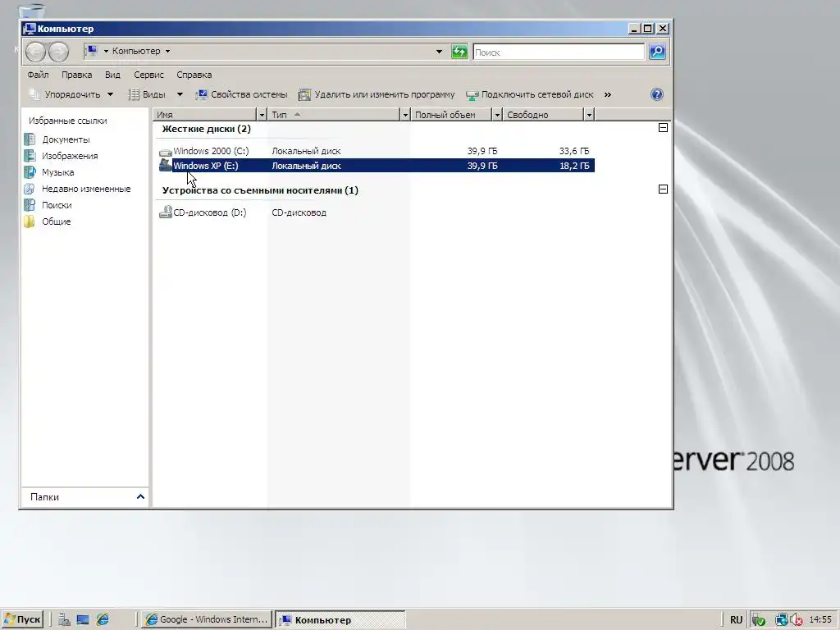Open the blue Help question icon
The image size is (840, 630).
657,94
